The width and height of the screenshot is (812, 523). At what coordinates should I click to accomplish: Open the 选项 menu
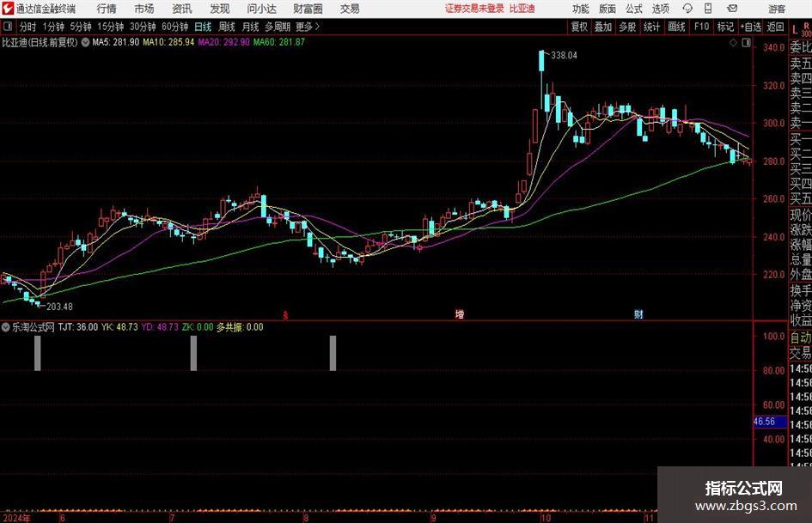point(660,9)
